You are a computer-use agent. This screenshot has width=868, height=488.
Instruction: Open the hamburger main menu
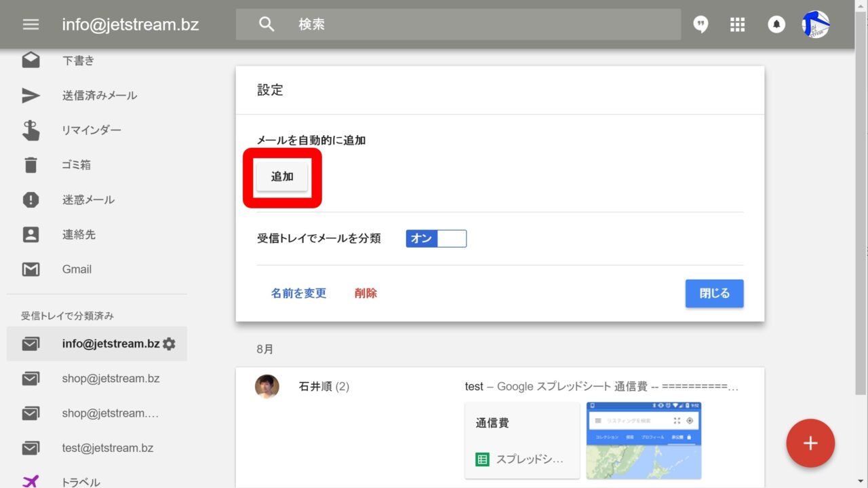[x=31, y=24]
